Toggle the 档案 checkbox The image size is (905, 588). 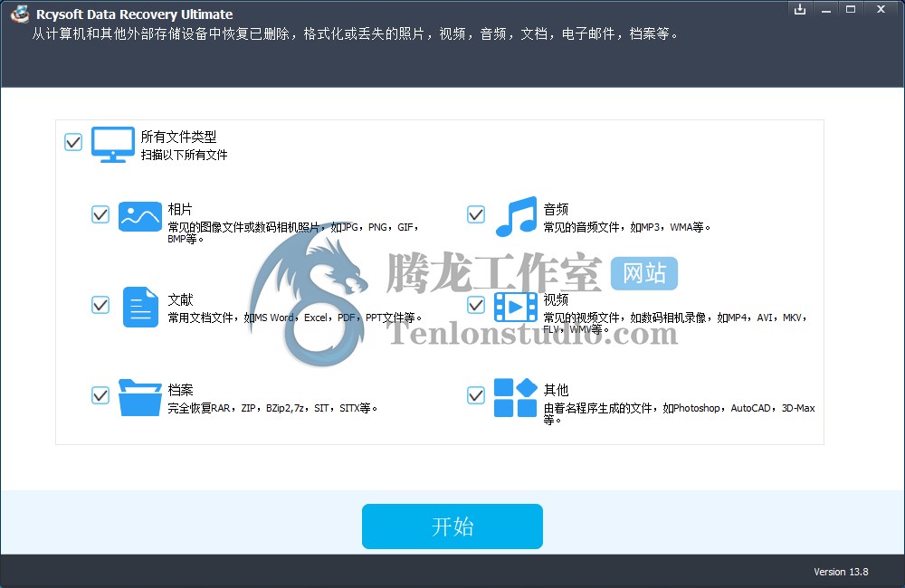point(100,395)
